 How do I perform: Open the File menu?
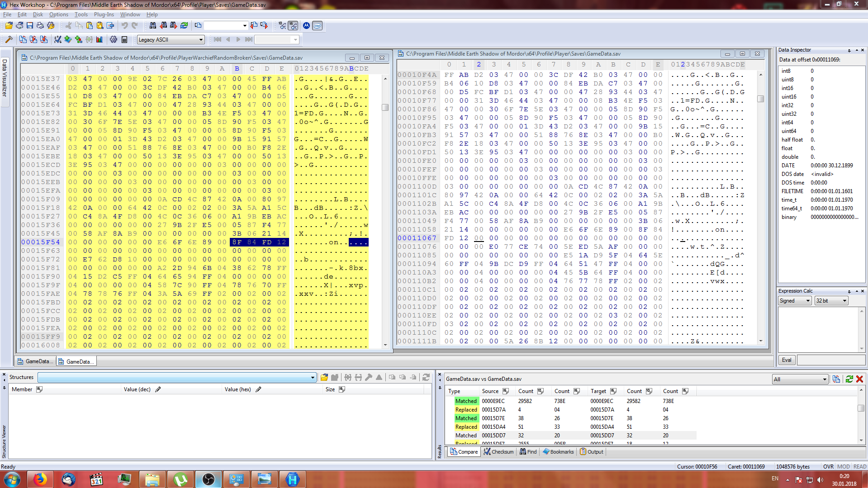point(7,14)
